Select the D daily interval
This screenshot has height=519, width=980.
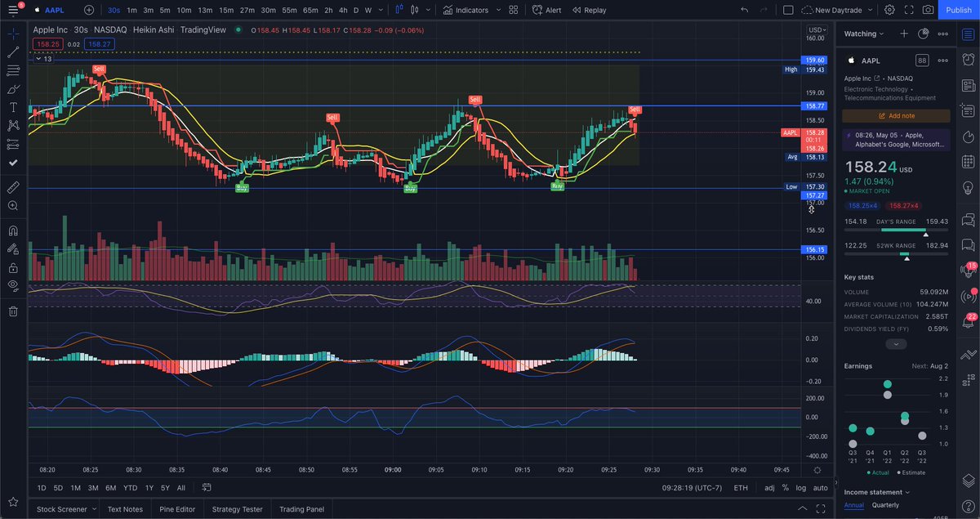(x=356, y=10)
